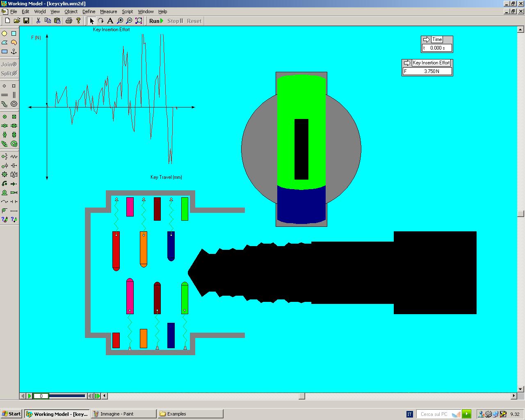Save the model with the floppy disk icon
The height and width of the screenshot is (420, 525).
click(x=26, y=21)
